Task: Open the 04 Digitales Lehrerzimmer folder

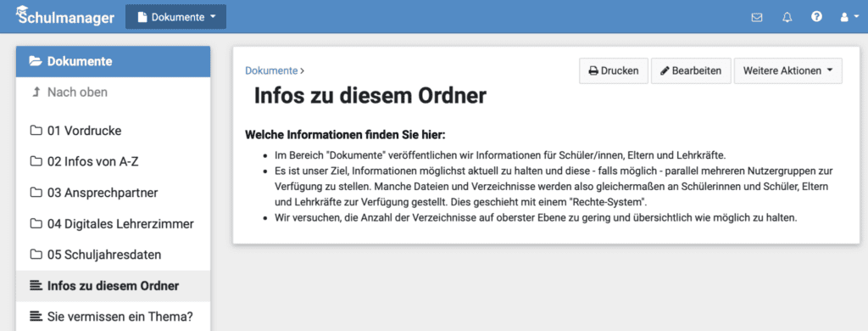Action: point(113,224)
